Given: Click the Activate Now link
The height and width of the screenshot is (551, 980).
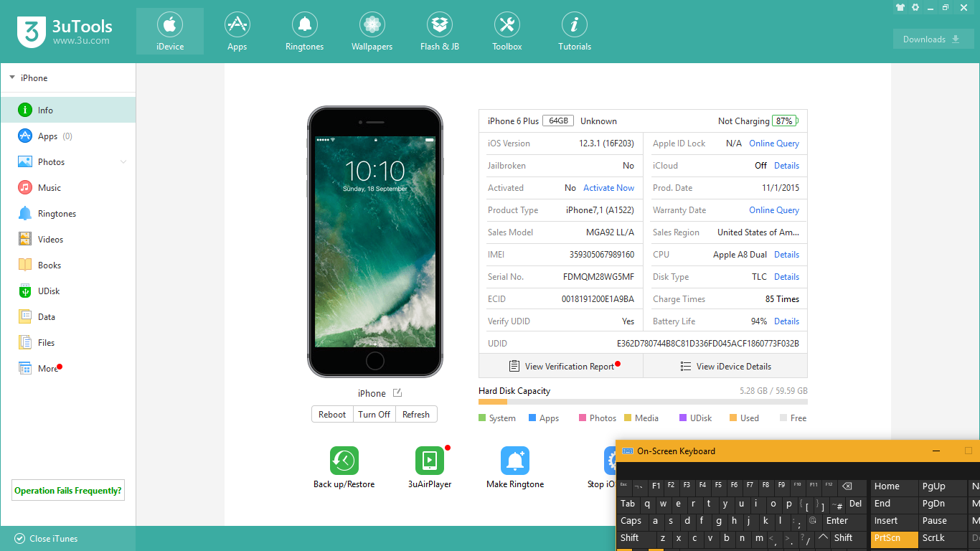Looking at the screenshot, I should [608, 188].
